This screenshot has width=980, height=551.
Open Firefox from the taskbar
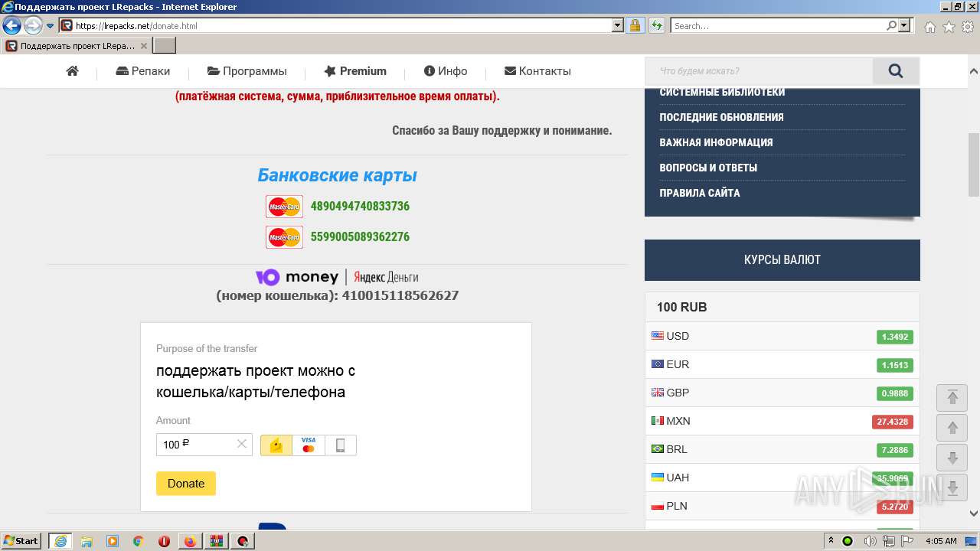pyautogui.click(x=190, y=541)
